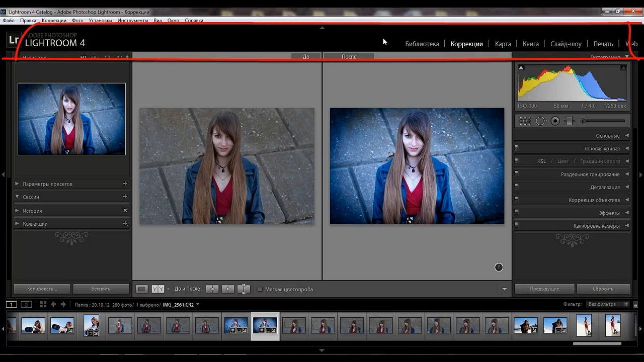
Task: Open the filmstrip Grid view icon
Action: point(43,304)
